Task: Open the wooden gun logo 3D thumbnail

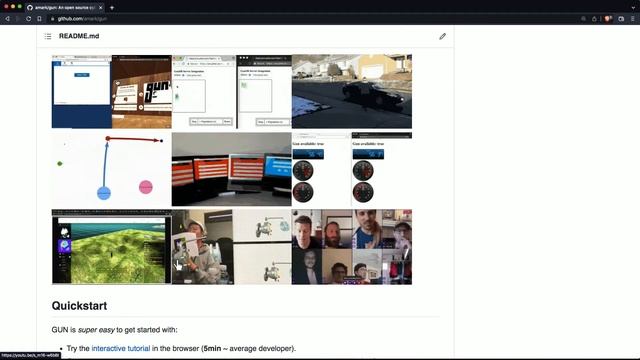Action: point(142,91)
